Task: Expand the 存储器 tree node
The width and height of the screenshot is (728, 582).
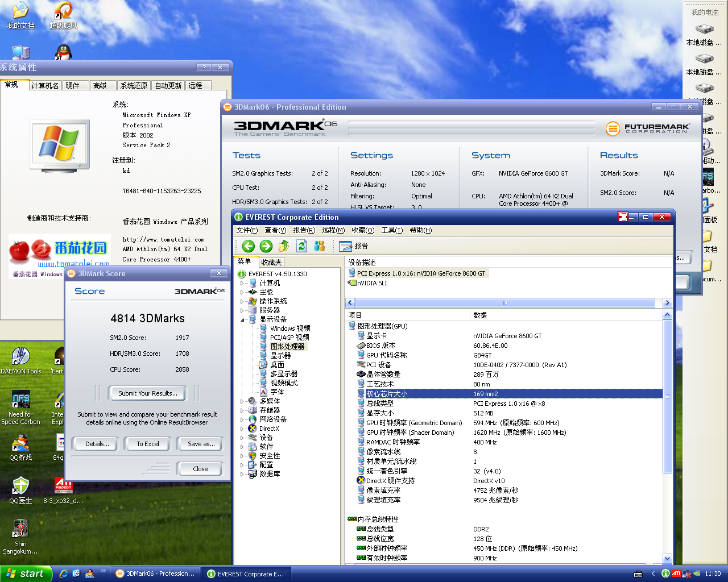Action: click(242, 410)
